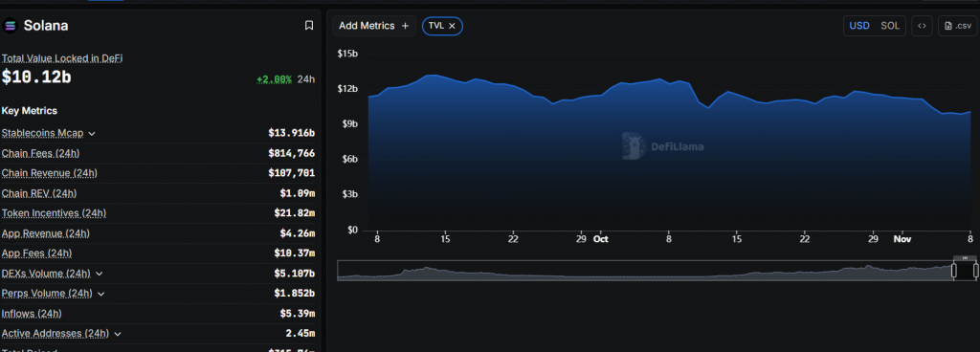The image size is (980, 352).
Task: Expand the Stablecoins Mcap row
Action: click(x=92, y=134)
